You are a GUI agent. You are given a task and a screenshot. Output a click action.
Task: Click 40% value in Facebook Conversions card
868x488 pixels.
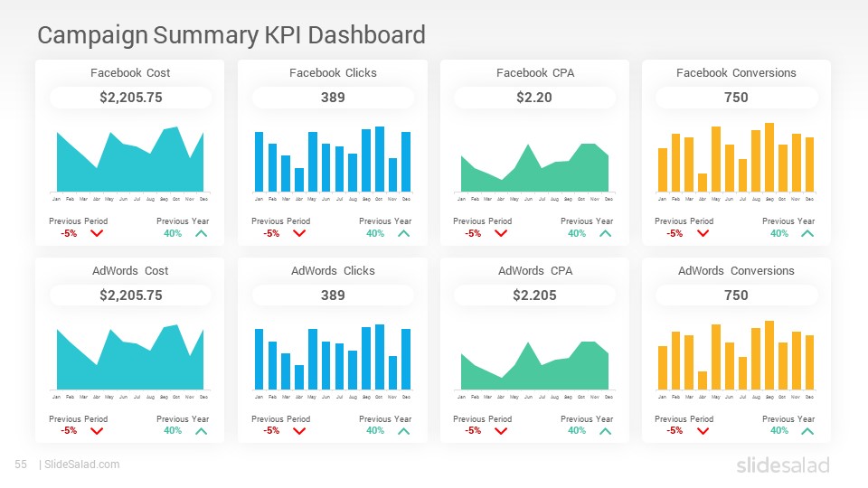(778, 233)
